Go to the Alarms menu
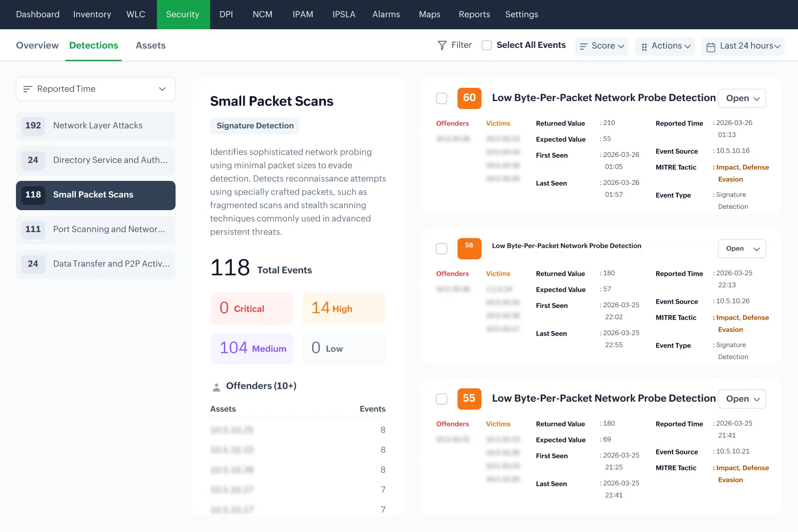Image resolution: width=798 pixels, height=532 pixels. [386, 15]
